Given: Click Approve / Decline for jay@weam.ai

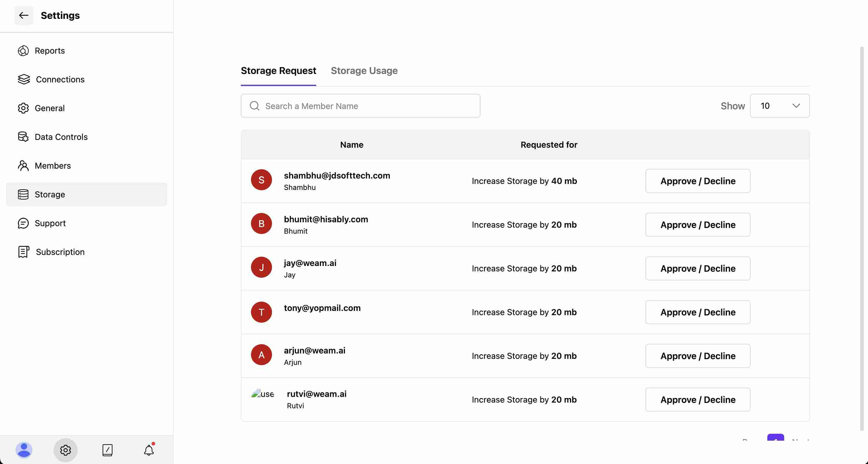Looking at the screenshot, I should (x=698, y=269).
